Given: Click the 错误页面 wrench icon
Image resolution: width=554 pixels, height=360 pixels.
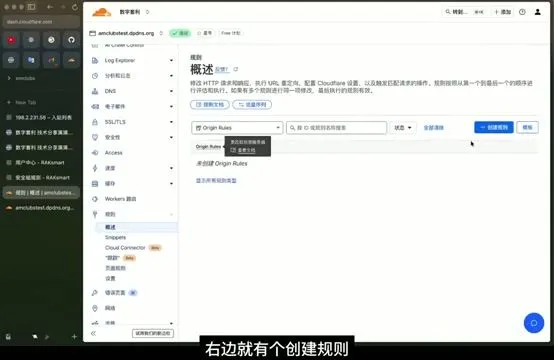Looking at the screenshot, I should (x=95, y=293).
